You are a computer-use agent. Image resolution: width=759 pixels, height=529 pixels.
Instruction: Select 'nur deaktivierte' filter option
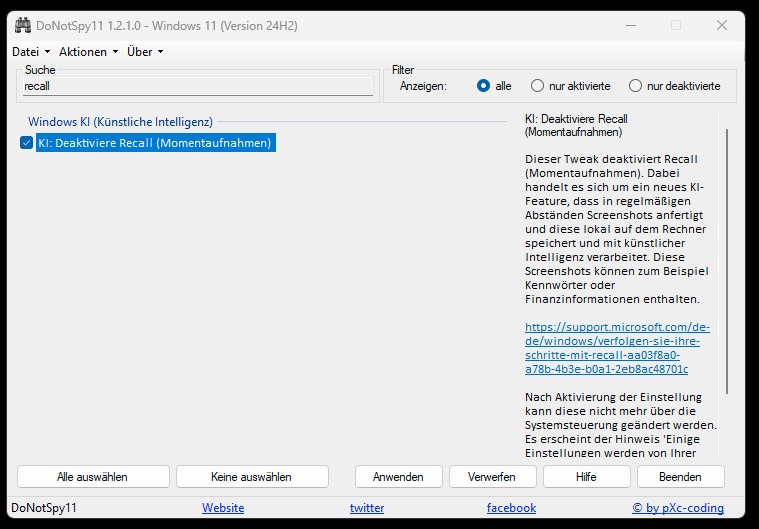point(635,86)
